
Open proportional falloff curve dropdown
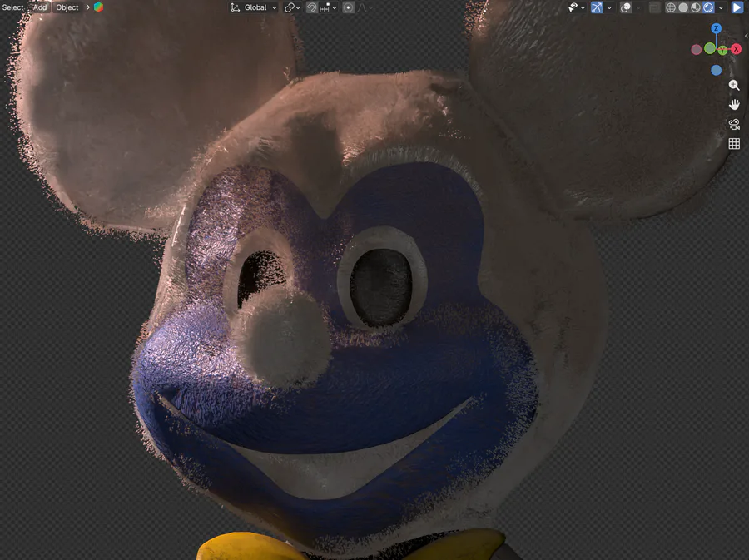[x=365, y=7]
